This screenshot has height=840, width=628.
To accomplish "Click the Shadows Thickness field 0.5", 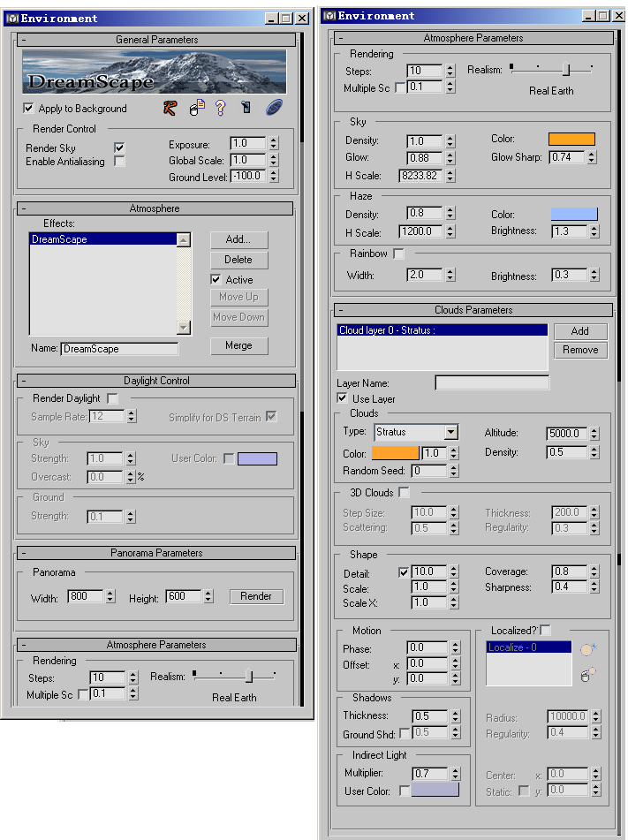I will (x=430, y=715).
